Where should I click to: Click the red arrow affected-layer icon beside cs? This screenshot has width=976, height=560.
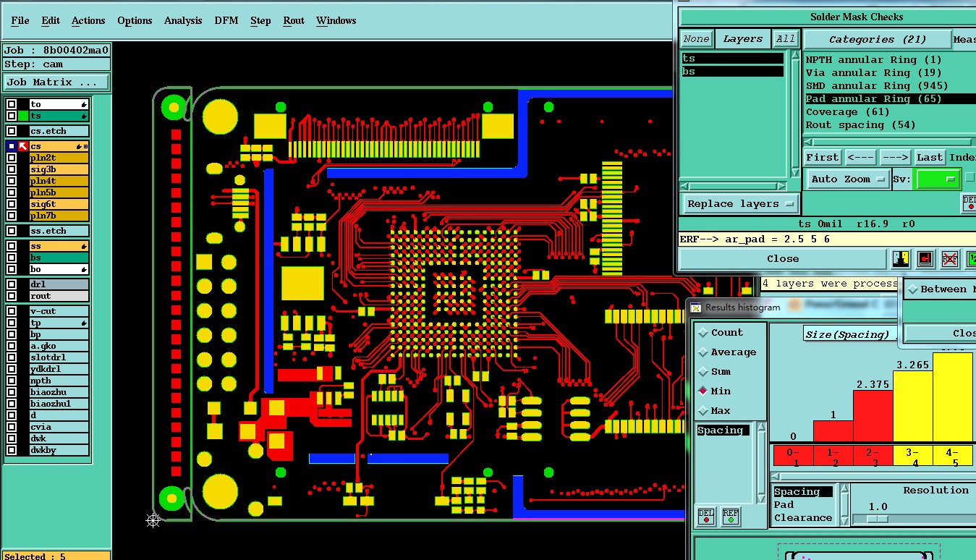[23, 146]
